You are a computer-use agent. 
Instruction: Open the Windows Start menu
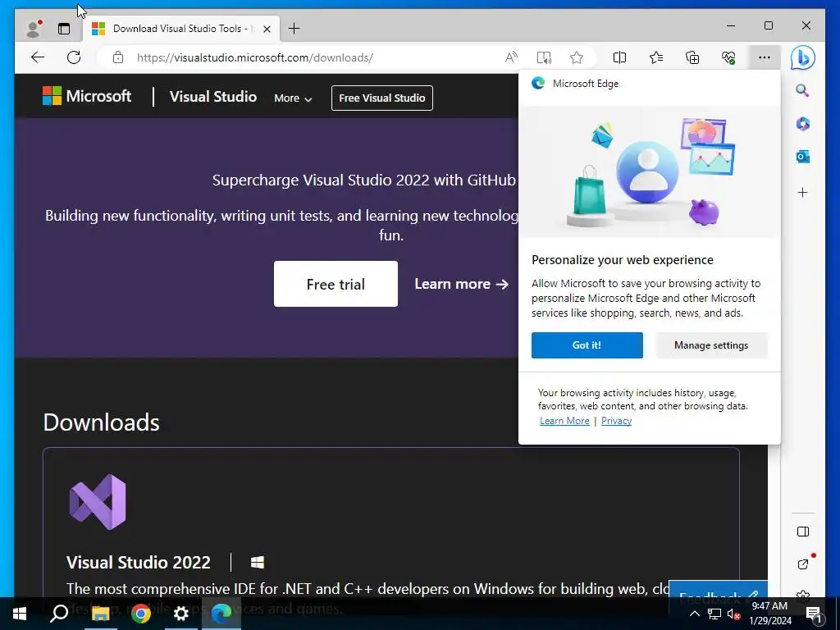[x=20, y=614]
